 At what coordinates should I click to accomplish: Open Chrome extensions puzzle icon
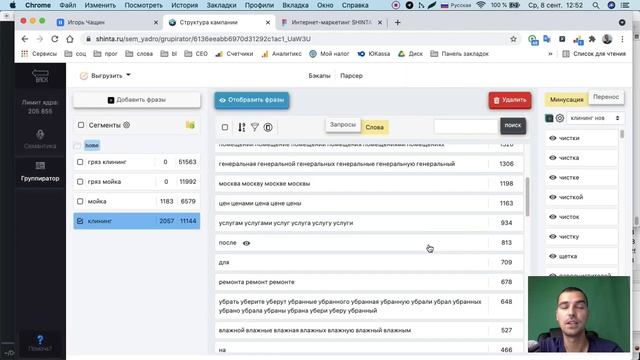592,39
